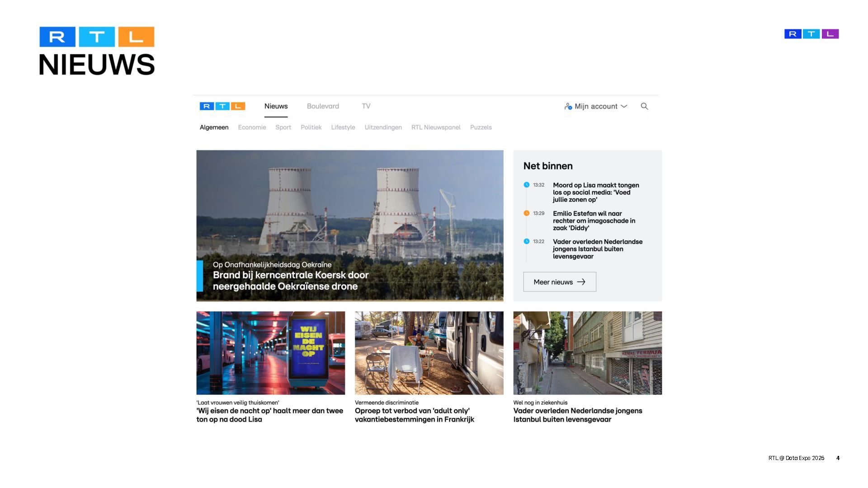Open the Puzzels section
The width and height of the screenshot is (868, 488).
click(481, 127)
